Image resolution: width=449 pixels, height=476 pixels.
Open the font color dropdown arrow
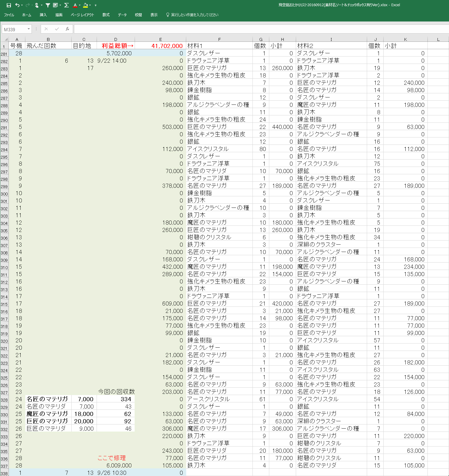click(80, 5)
